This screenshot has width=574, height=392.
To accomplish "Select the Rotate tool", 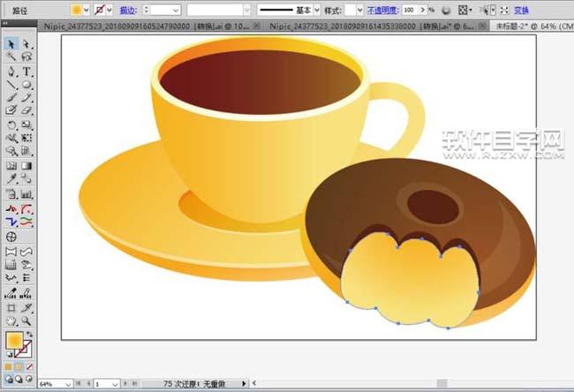I will click(x=11, y=124).
